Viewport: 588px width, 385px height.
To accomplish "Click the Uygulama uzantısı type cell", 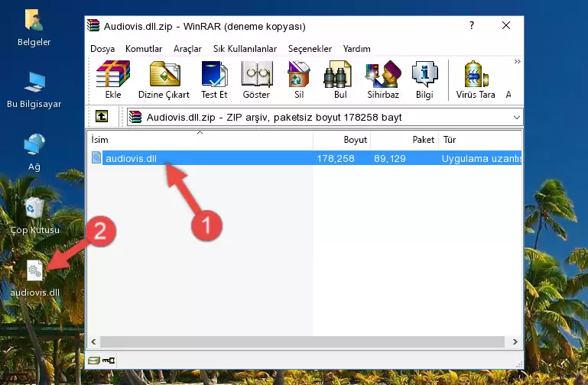I will pos(482,158).
